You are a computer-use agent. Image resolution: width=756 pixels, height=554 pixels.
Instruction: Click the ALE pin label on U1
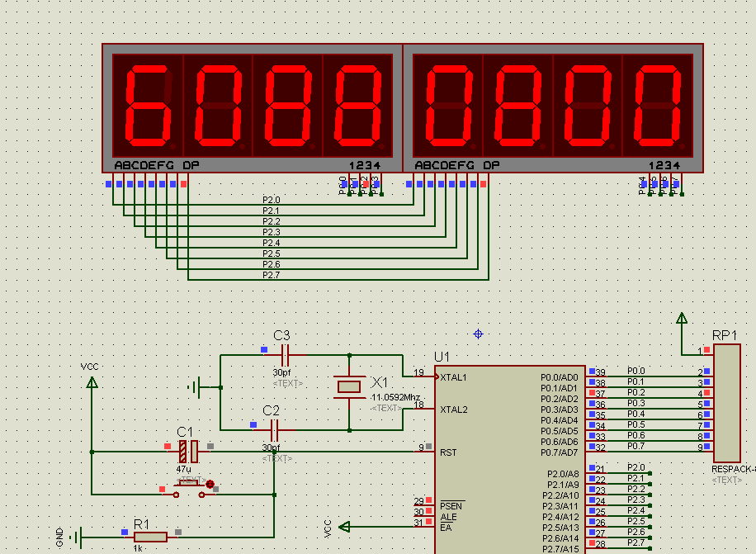point(448,517)
